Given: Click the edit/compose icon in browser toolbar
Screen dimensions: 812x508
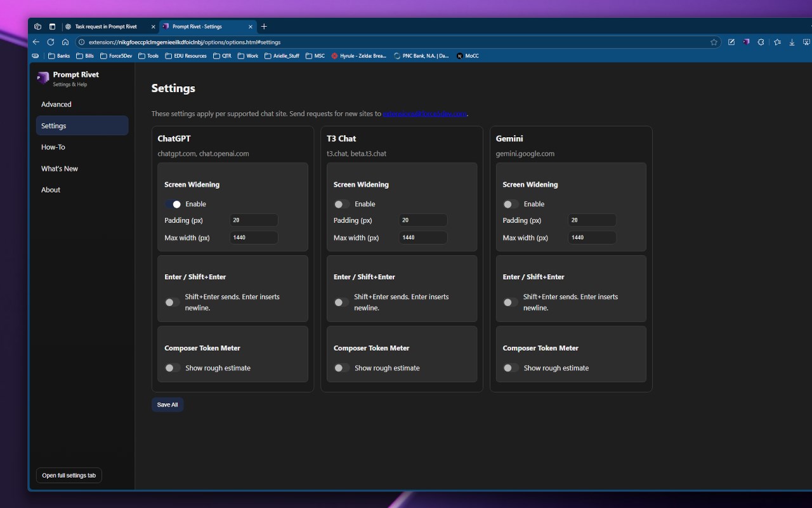Looking at the screenshot, I should pos(731,42).
